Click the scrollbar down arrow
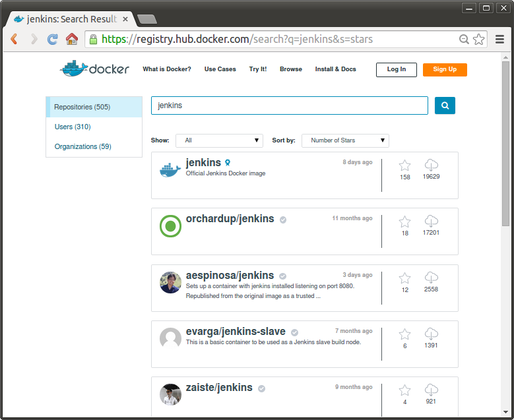 coord(505,412)
